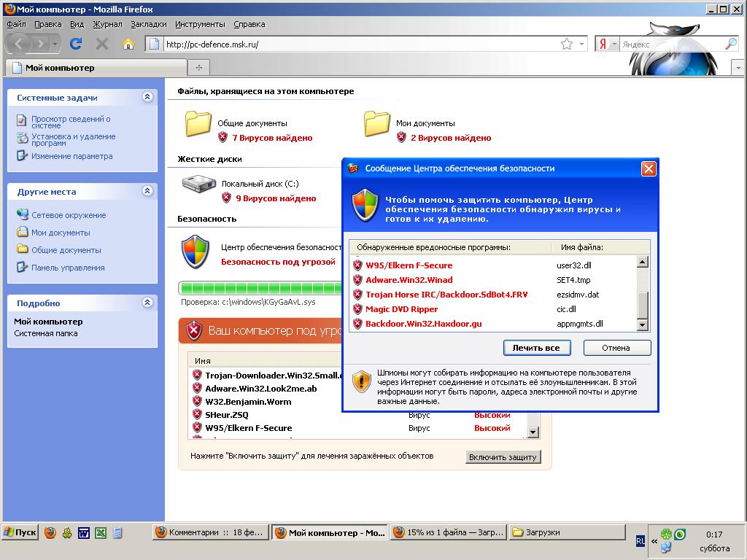Click the Панель управления link in sidebar
The image size is (747, 560).
(68, 268)
